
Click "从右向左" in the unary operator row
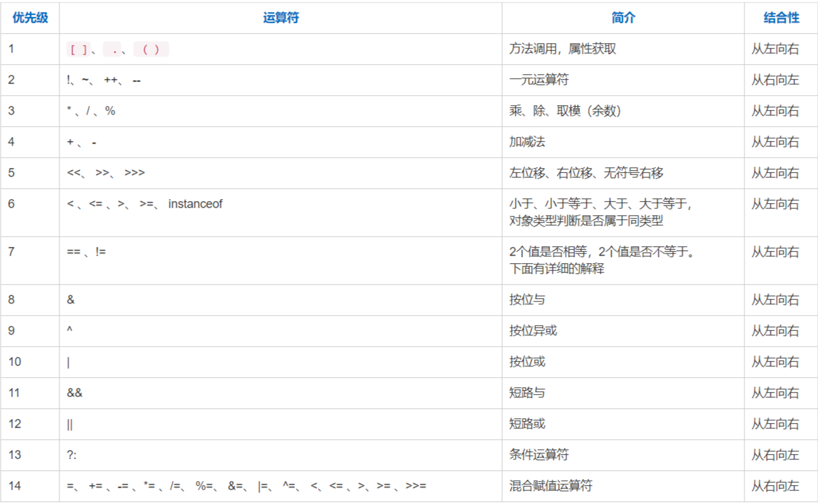[x=775, y=80]
